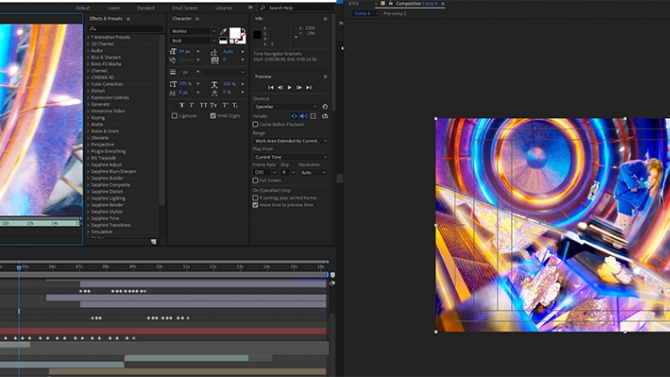The width and height of the screenshot is (670, 377).
Task: Step back one frame in Preview
Action: (x=280, y=88)
